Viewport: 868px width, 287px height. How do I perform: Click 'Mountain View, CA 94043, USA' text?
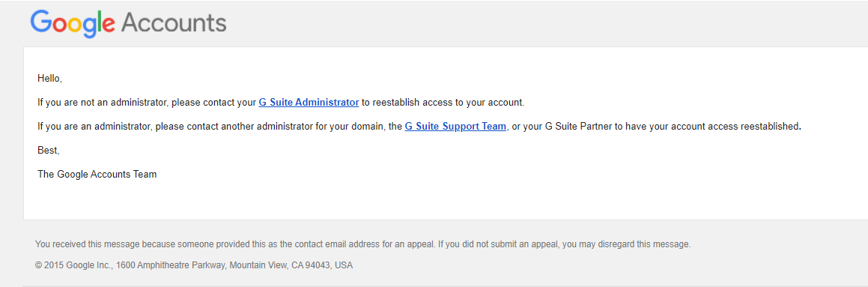click(x=291, y=265)
